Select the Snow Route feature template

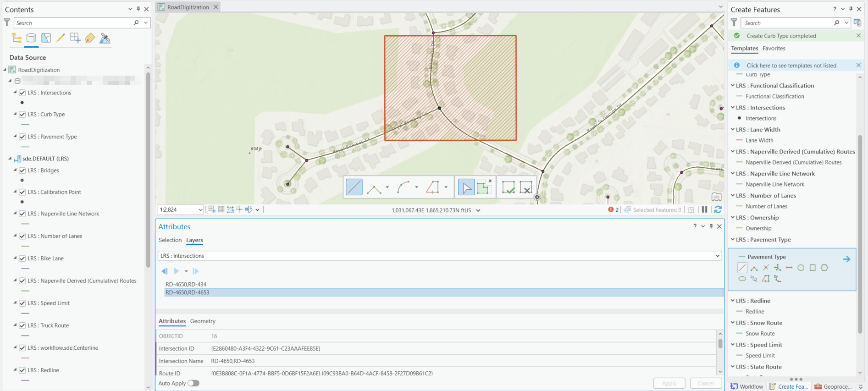pyautogui.click(x=760, y=333)
